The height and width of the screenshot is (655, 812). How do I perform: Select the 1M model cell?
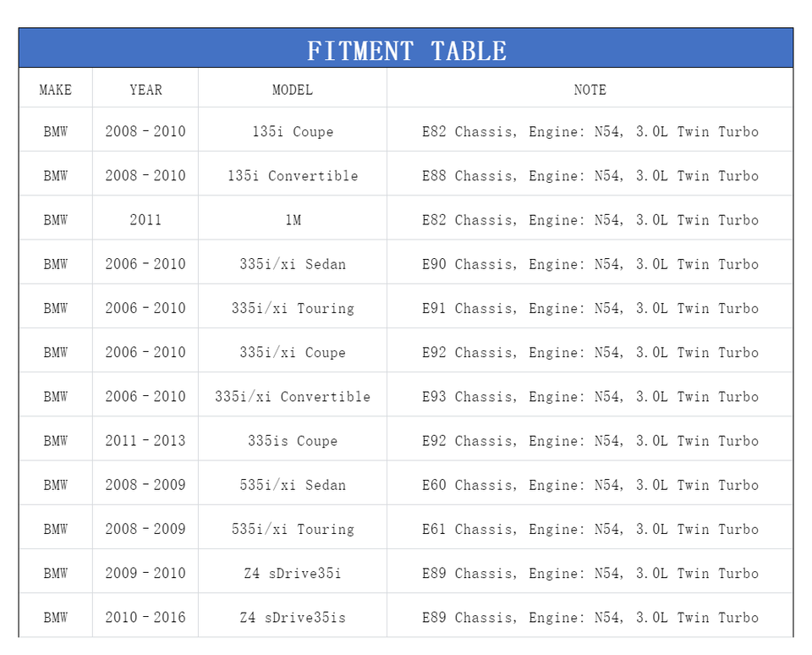(x=293, y=220)
